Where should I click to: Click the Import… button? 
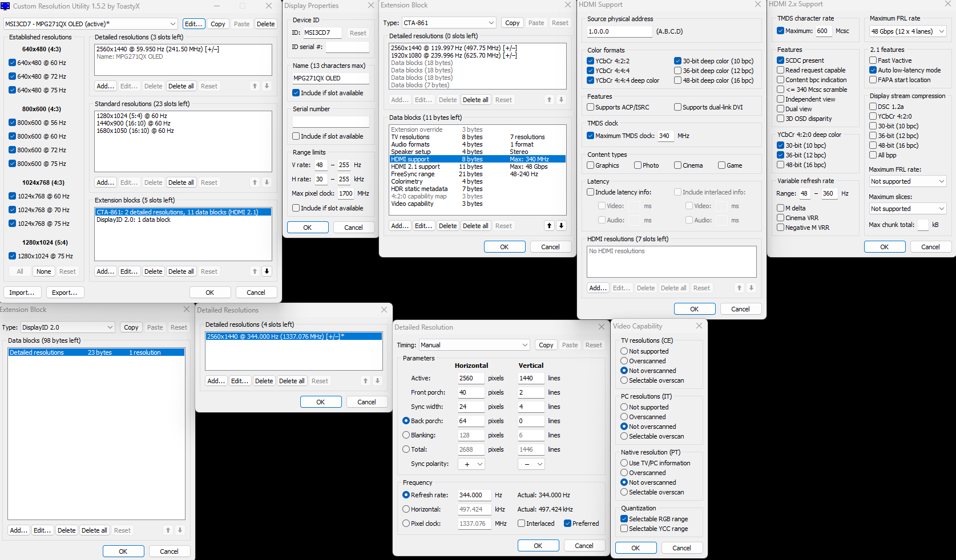(x=22, y=293)
